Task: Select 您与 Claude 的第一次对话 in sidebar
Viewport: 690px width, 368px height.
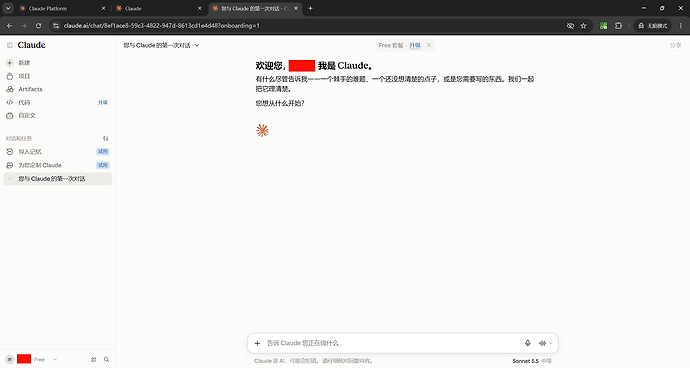Action: click(x=58, y=179)
